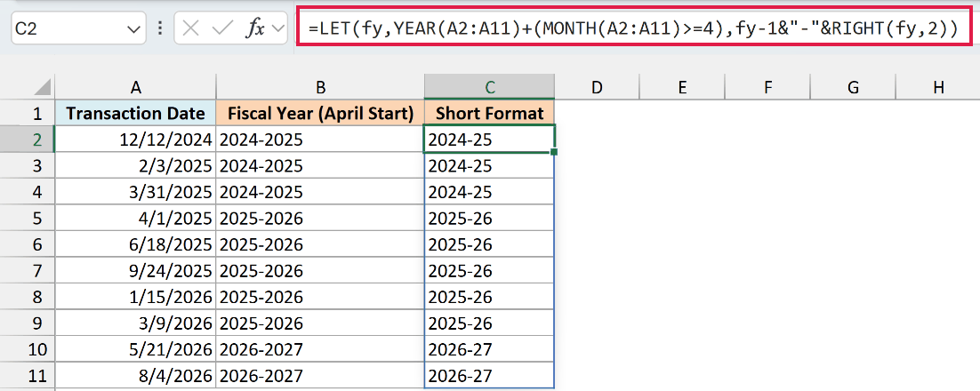Select column F header
The image size is (980, 391).
[767, 87]
